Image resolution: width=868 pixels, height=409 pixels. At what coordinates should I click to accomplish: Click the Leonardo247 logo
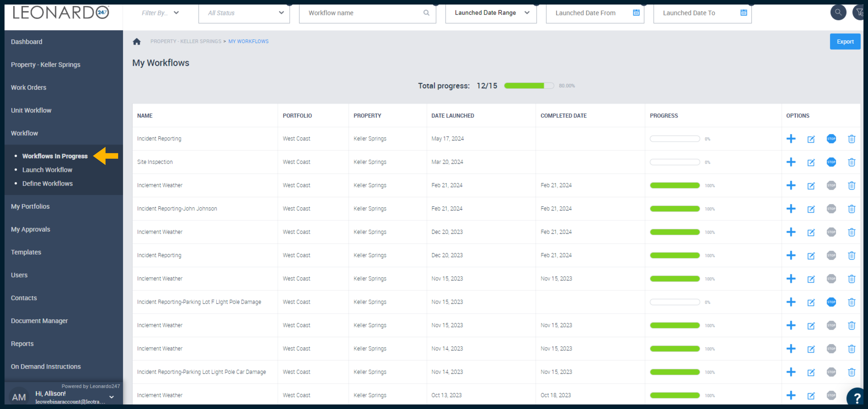click(61, 12)
